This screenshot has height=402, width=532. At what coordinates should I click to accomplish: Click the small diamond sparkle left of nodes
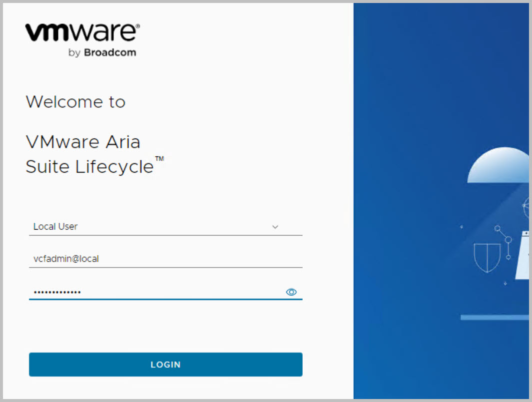[461, 227]
